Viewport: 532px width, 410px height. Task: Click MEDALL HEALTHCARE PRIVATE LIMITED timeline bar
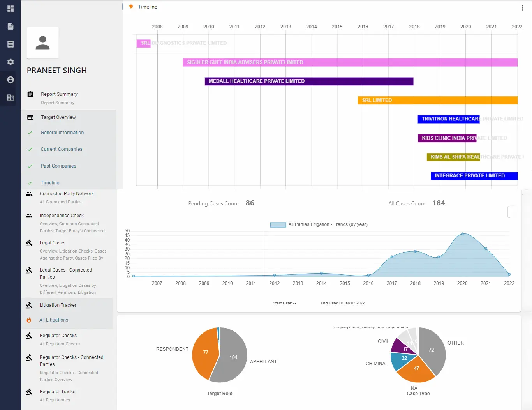(x=309, y=81)
